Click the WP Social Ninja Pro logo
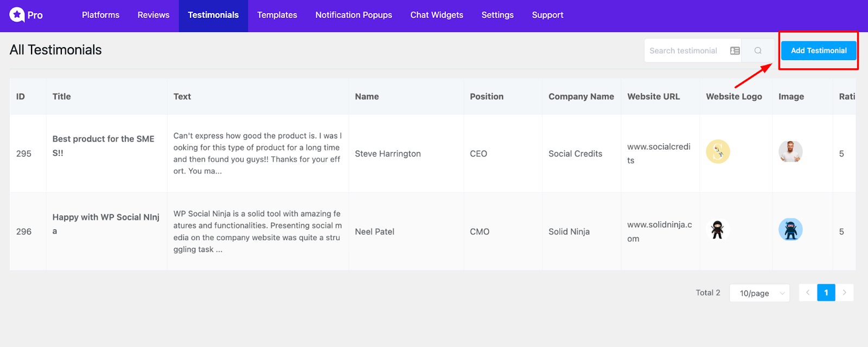868x347 pixels. (25, 15)
